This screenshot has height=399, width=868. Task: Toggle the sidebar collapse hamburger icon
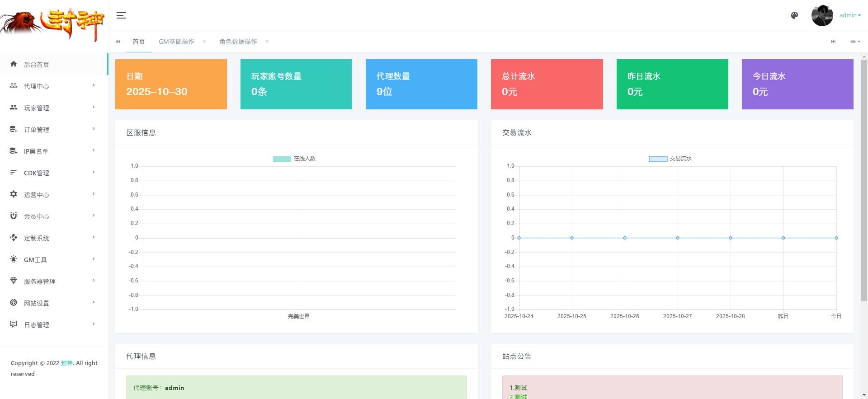pyautogui.click(x=121, y=15)
